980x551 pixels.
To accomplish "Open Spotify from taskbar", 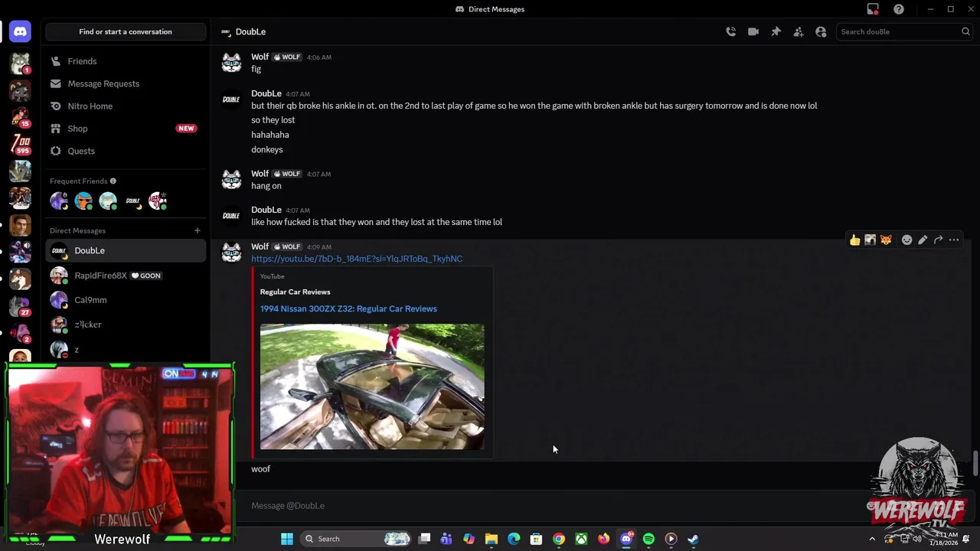I will point(648,539).
